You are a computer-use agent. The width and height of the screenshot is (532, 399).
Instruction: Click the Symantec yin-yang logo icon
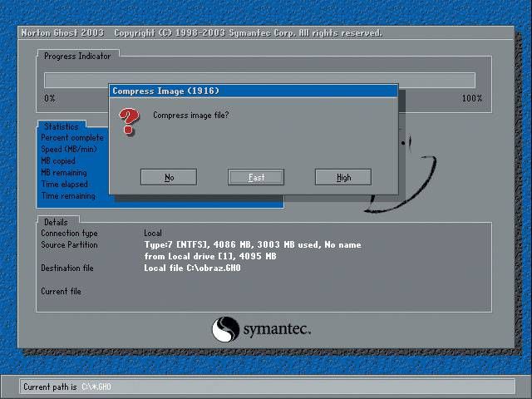(226, 329)
